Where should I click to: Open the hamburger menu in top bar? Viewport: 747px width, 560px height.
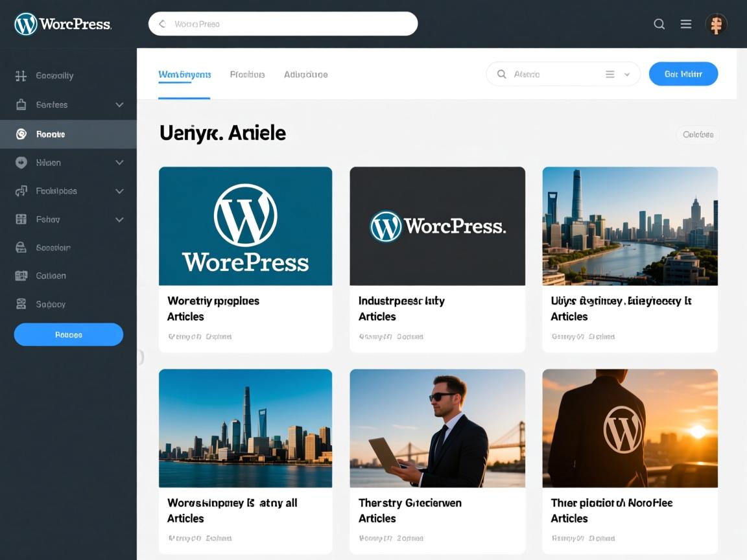tap(685, 24)
